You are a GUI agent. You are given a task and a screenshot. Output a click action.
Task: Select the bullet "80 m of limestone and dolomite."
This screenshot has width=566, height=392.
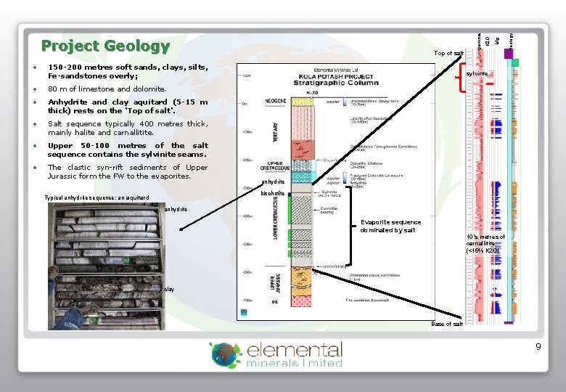click(x=107, y=89)
